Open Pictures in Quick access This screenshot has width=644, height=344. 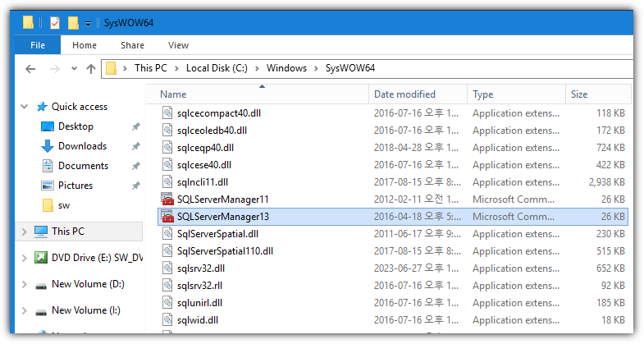75,186
